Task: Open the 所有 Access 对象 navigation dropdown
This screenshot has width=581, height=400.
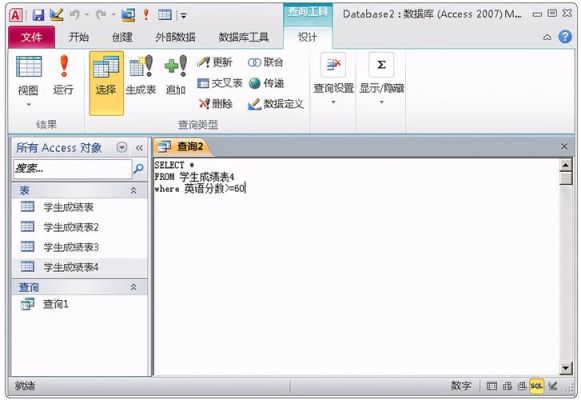Action: [x=122, y=147]
